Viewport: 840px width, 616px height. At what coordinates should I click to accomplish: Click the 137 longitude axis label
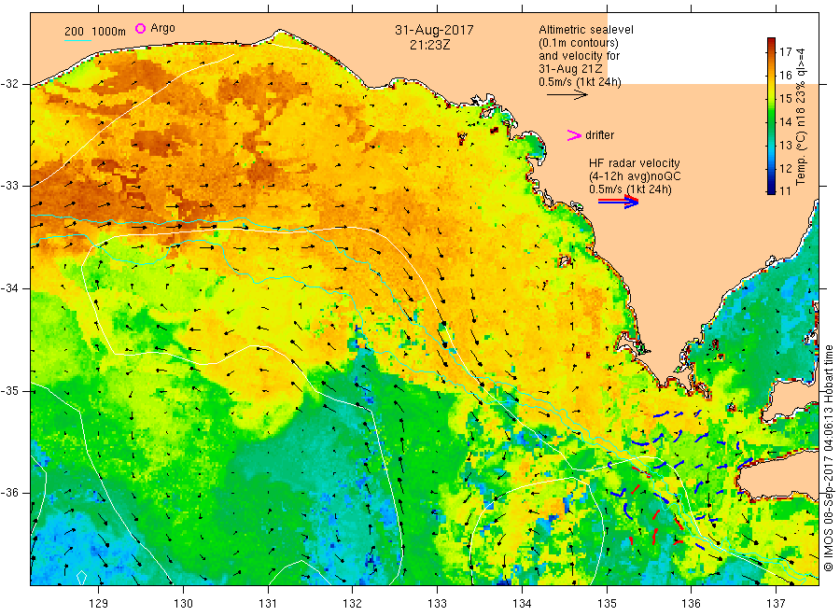click(x=776, y=604)
